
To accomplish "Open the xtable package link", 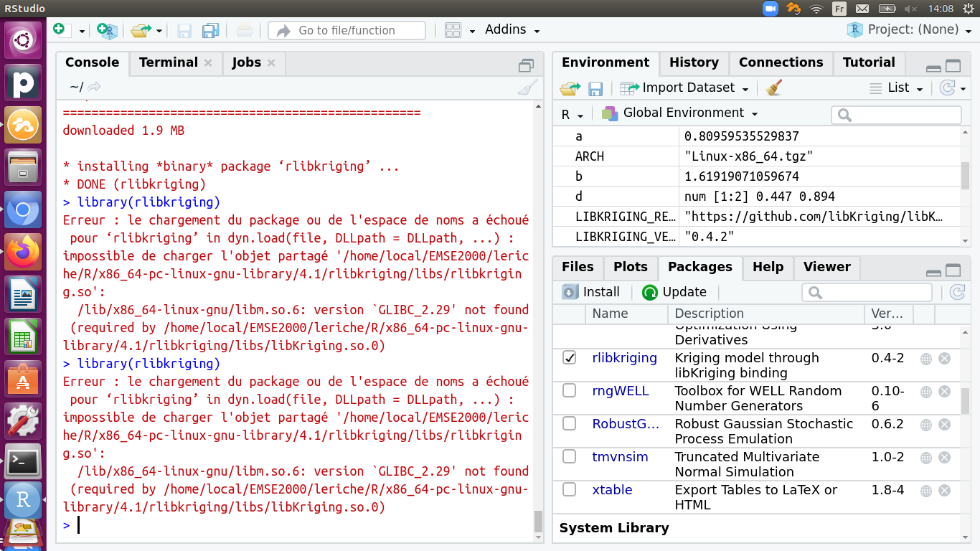I will pyautogui.click(x=612, y=490).
